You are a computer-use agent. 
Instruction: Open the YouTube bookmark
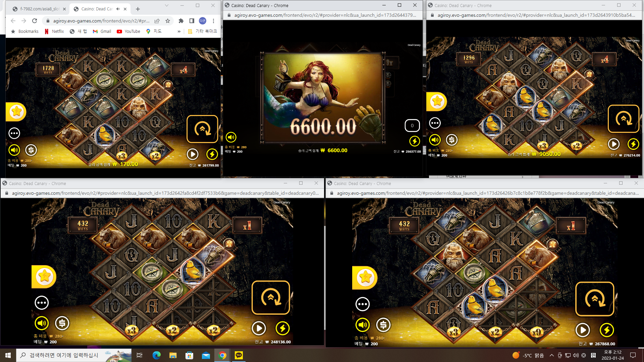coord(128,32)
